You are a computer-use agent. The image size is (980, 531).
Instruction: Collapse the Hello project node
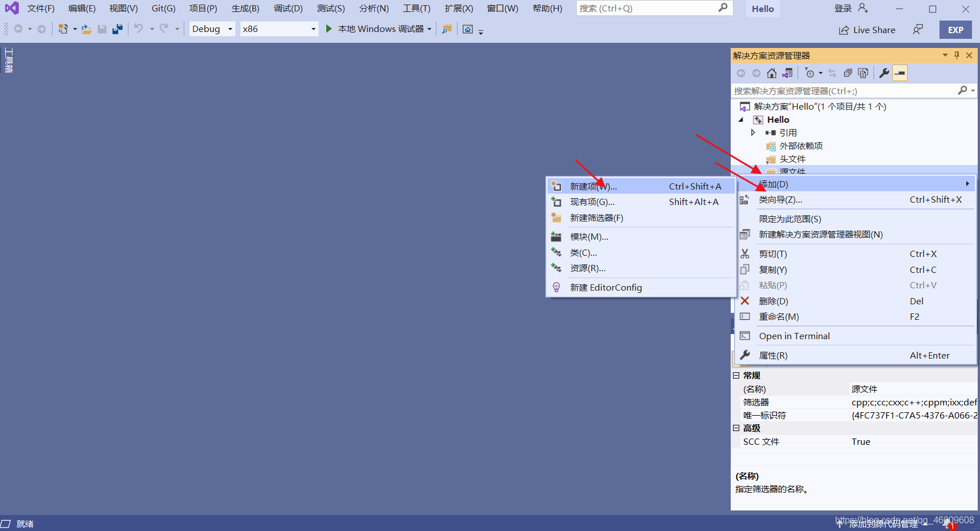(x=741, y=120)
